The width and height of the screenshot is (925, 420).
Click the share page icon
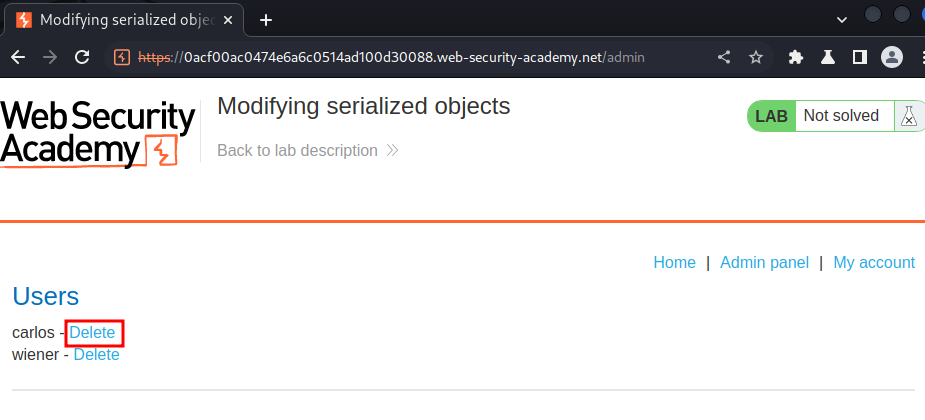tap(724, 57)
